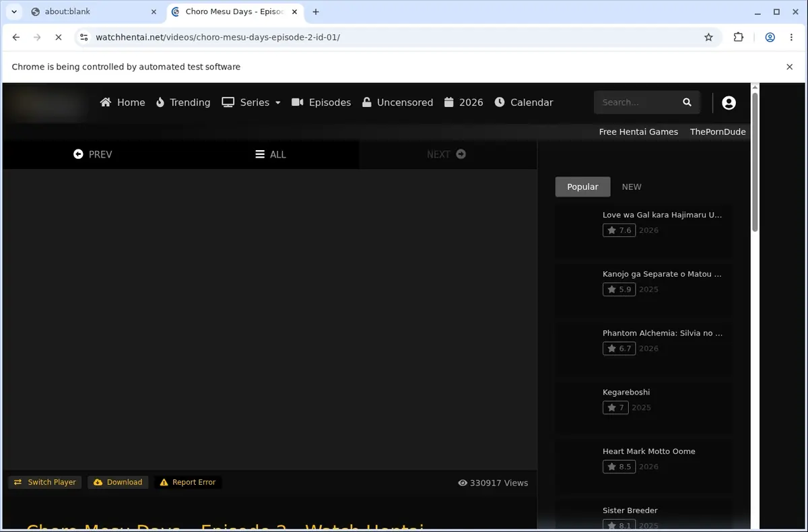This screenshot has width=808, height=532.
Task: Open the Episodes section
Action: pyautogui.click(x=321, y=102)
